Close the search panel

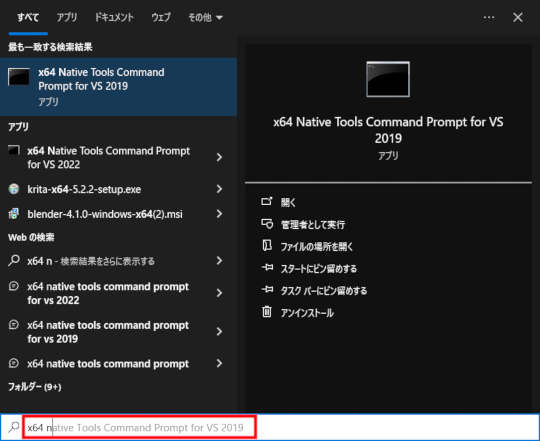click(518, 17)
